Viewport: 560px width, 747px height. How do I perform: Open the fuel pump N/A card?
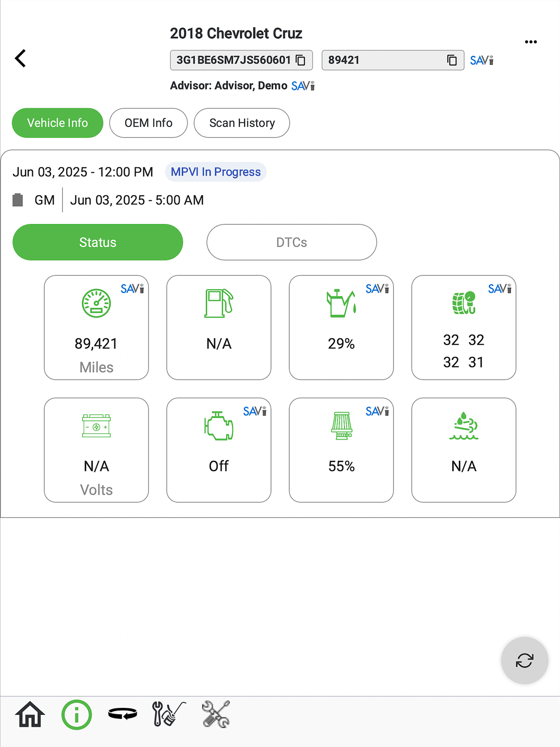[x=219, y=327]
